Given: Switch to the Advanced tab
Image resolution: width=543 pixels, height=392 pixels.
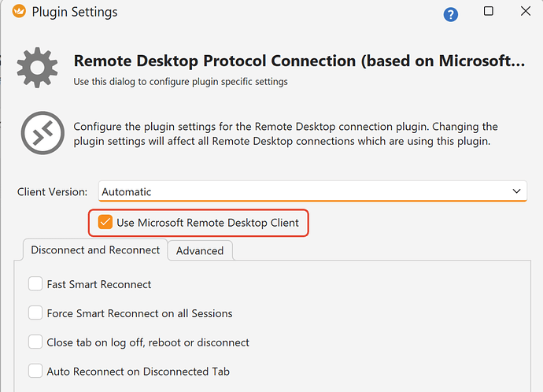Looking at the screenshot, I should [x=200, y=251].
